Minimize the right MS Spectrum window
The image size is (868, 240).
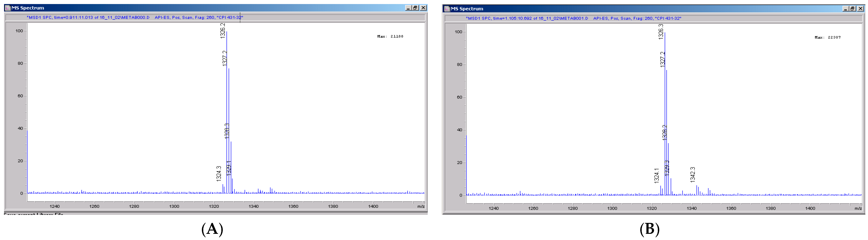pos(845,9)
